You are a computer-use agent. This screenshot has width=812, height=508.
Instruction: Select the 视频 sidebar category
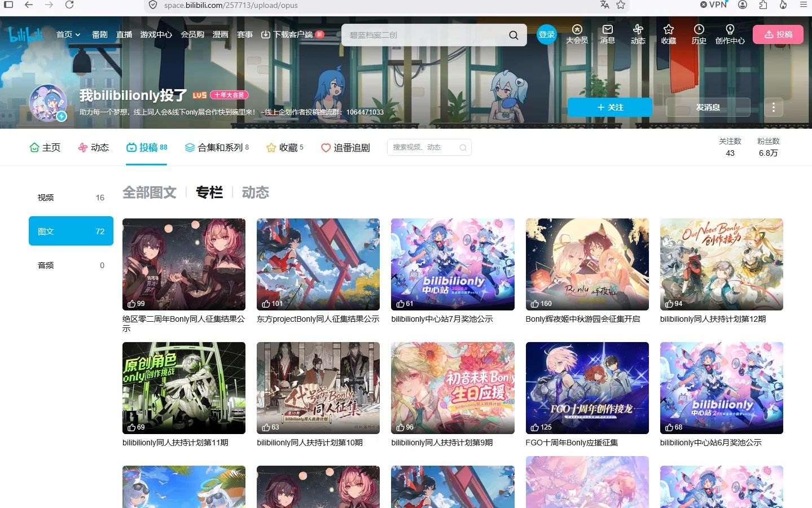tap(71, 198)
